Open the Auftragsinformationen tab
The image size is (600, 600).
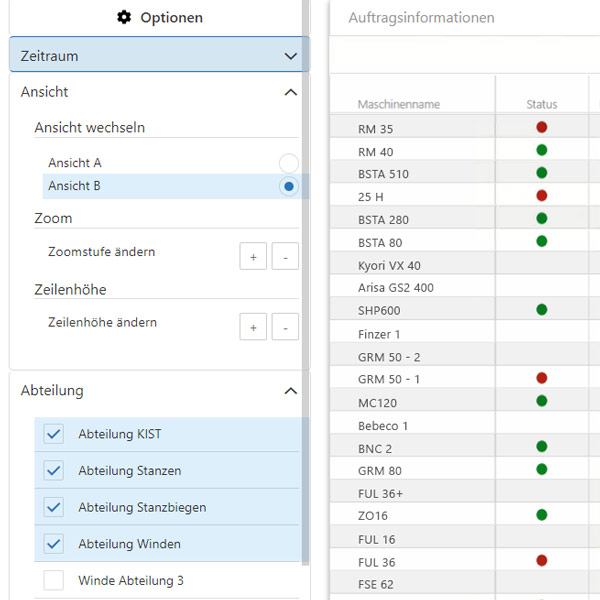tap(421, 18)
